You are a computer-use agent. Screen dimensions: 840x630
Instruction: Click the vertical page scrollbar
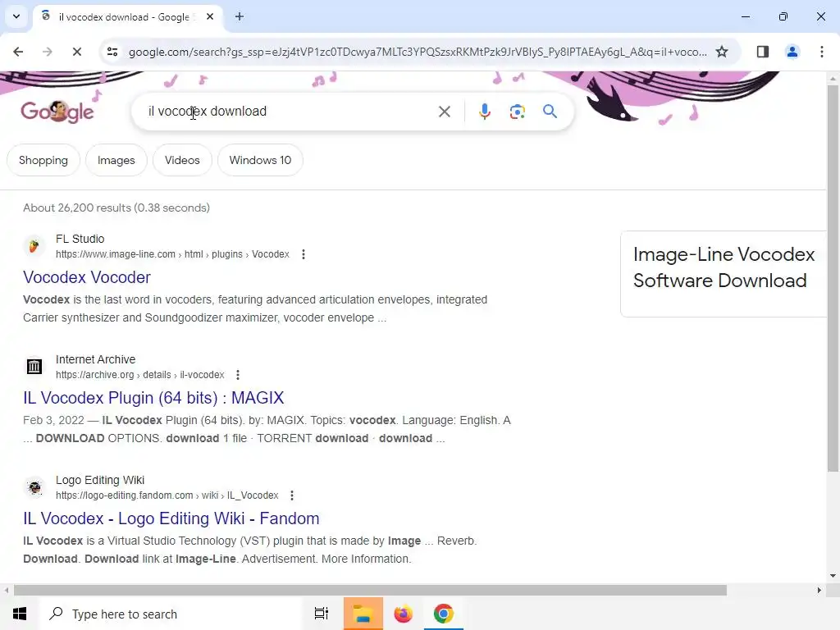[x=833, y=279]
